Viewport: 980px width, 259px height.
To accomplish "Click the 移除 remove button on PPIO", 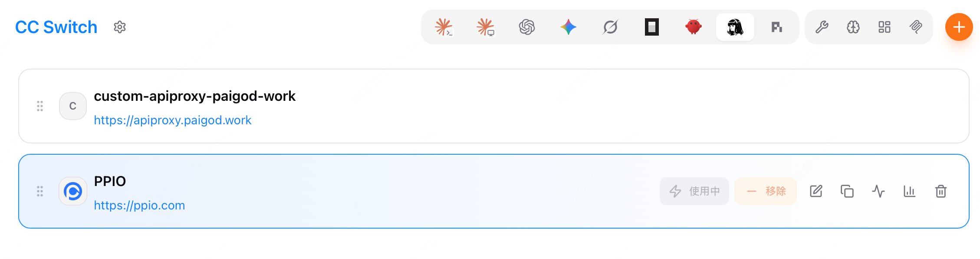I will pos(766,191).
